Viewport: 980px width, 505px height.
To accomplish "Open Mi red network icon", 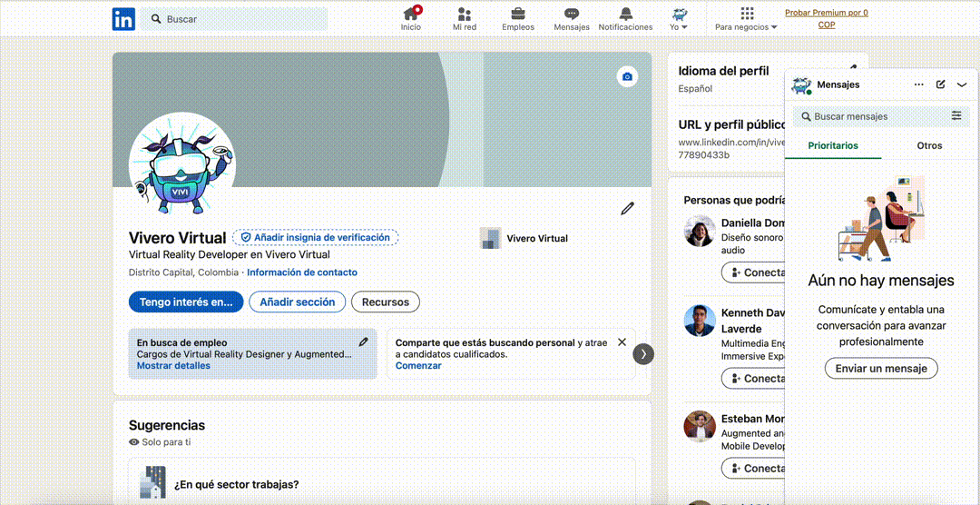I will coord(465,19).
